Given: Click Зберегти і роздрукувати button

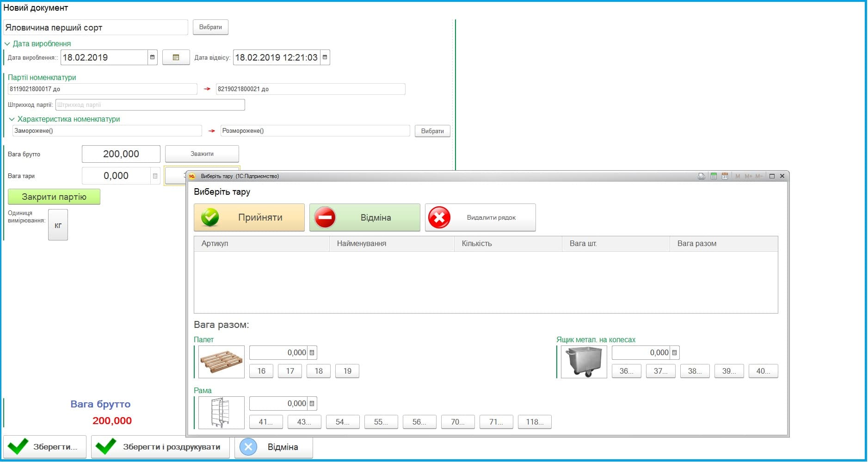Looking at the screenshot, I should point(160,447).
